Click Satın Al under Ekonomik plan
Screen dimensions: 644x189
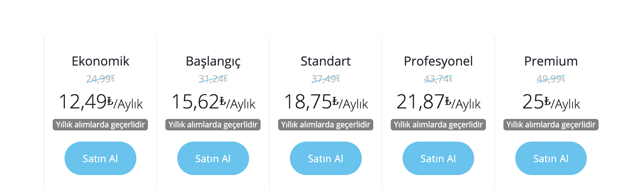click(x=100, y=158)
